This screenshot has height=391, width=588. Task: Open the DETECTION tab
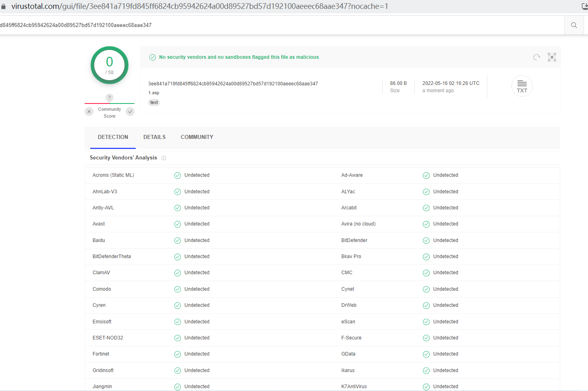tap(113, 137)
